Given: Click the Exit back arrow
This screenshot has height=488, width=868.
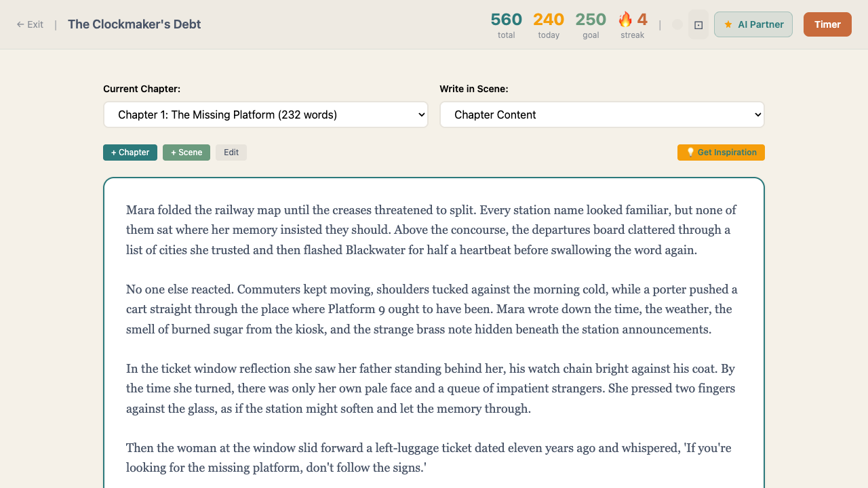Looking at the screenshot, I should [x=20, y=24].
